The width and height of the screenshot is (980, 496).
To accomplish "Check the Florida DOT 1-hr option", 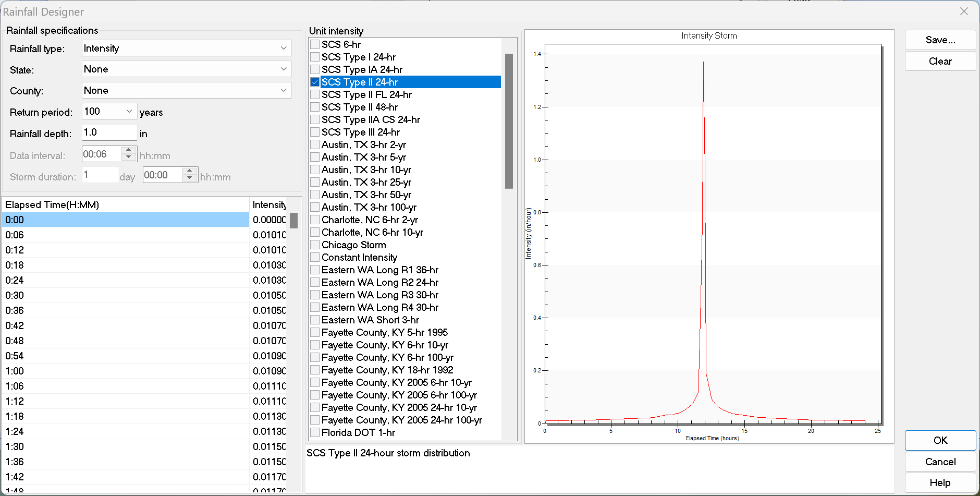I will (315, 432).
